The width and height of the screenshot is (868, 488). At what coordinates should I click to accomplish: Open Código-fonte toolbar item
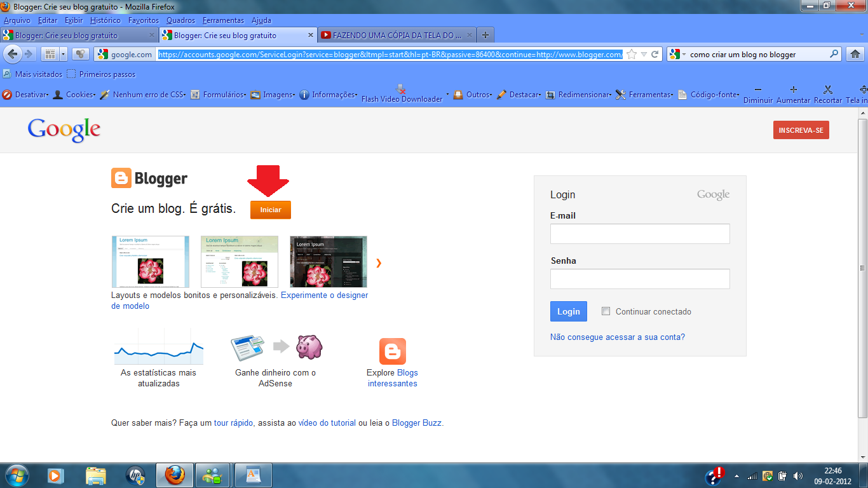(x=709, y=95)
